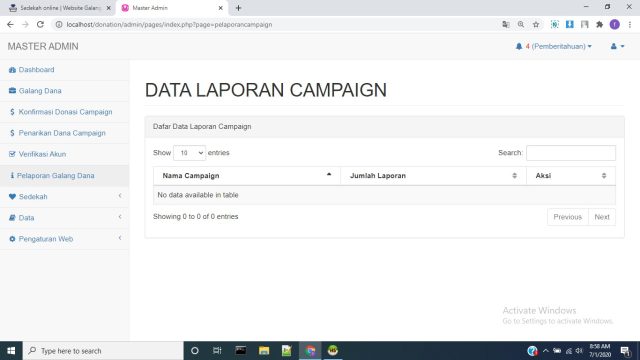Viewport: 640px width, 360px height.
Task: Reload the page with the refresh icon
Action: coord(40,24)
